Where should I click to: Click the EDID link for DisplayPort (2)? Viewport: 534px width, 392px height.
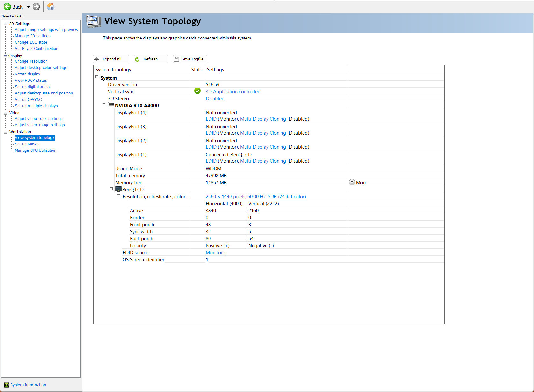tap(211, 147)
